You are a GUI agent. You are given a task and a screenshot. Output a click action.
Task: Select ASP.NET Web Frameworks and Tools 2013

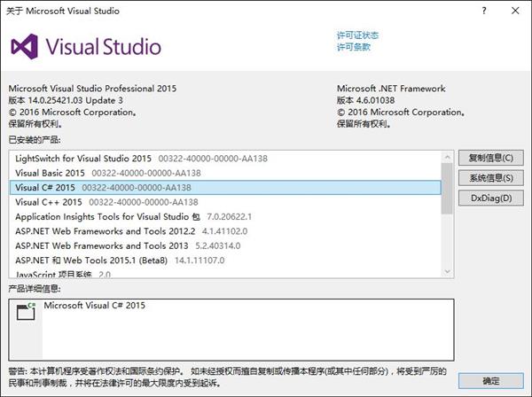[225, 245]
